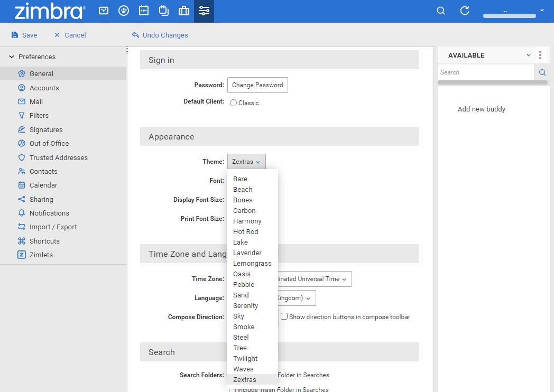Viewport: 554px width, 392px height.
Task: Click the refresh icon in the header
Action: tap(465, 11)
